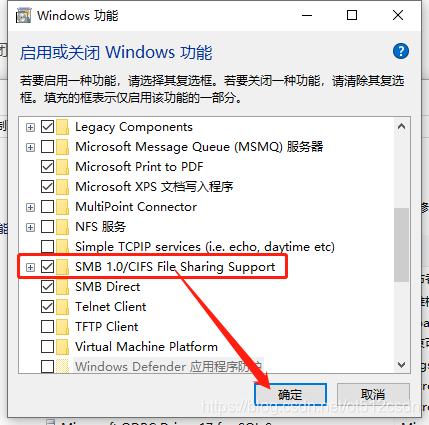Expand the SMB 1.0/CIFS File Sharing node
This screenshot has height=425, width=429.
click(x=30, y=267)
